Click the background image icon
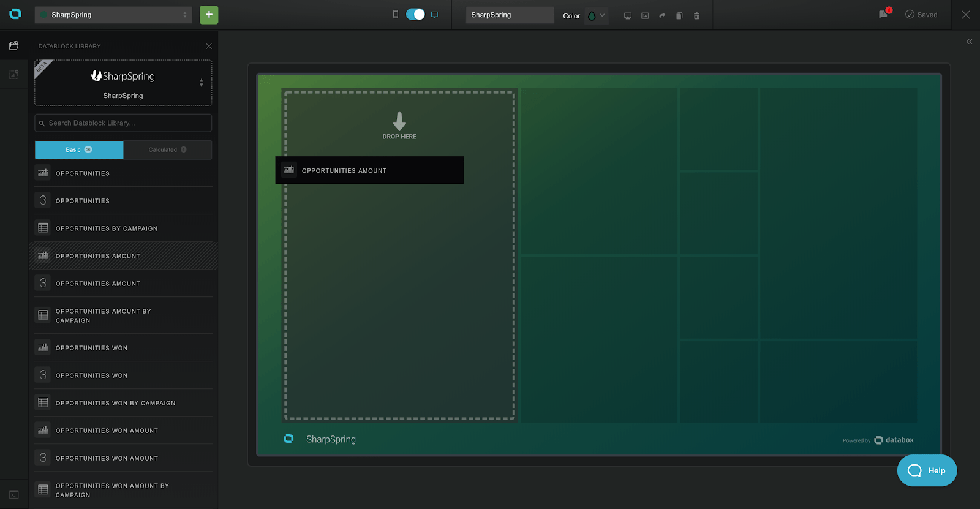The image size is (980, 509). click(645, 16)
